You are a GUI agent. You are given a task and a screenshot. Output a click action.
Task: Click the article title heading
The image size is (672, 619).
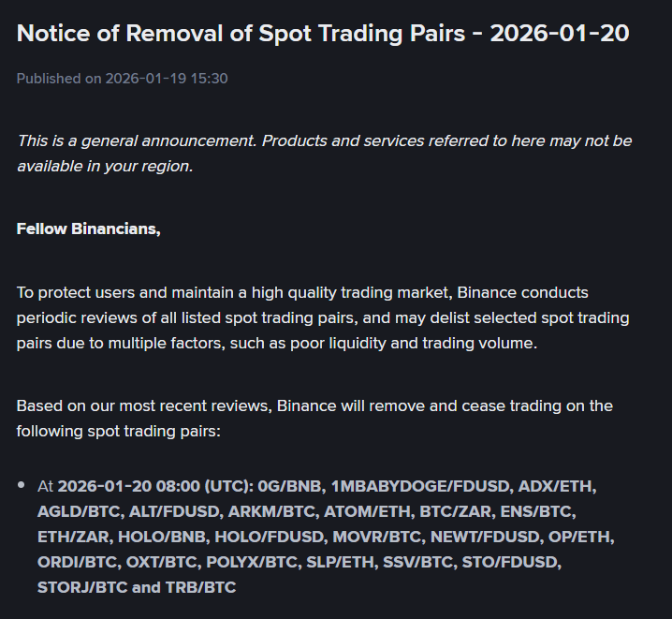(323, 34)
